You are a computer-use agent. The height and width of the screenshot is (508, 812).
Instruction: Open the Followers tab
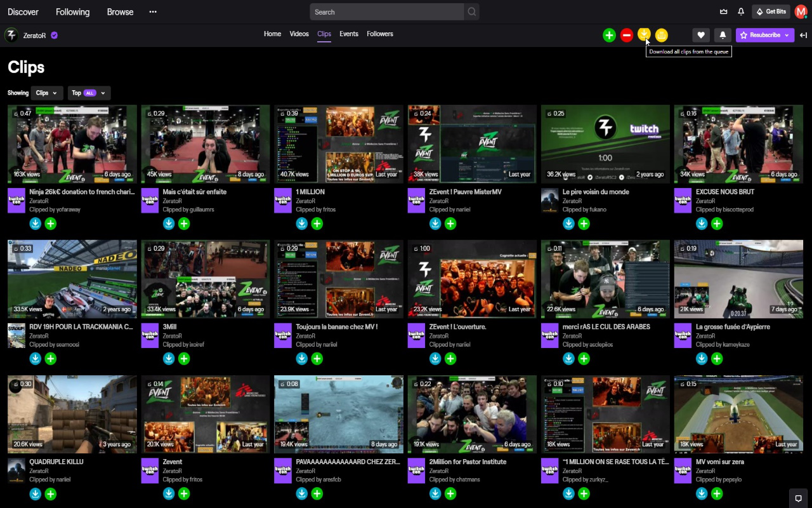tap(379, 34)
